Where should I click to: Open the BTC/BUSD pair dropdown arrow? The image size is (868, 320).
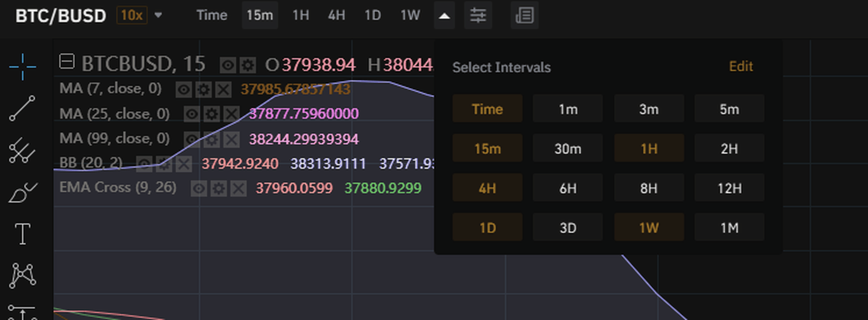point(158,16)
